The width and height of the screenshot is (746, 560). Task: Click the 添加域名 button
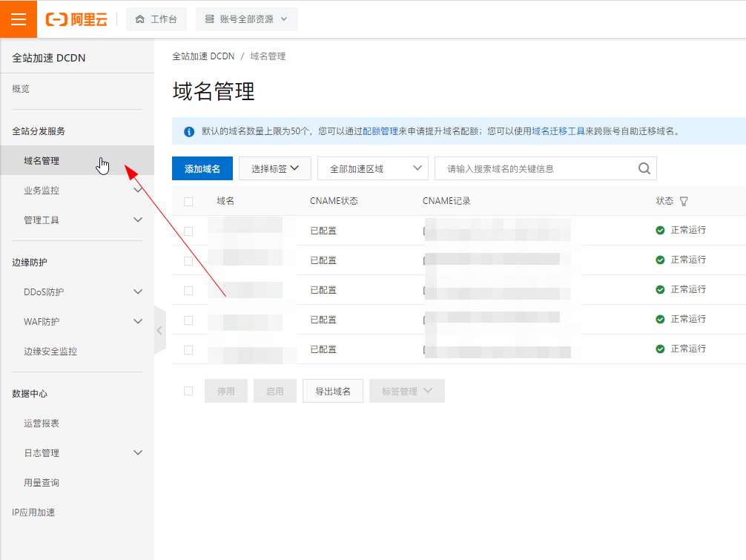[x=202, y=168]
